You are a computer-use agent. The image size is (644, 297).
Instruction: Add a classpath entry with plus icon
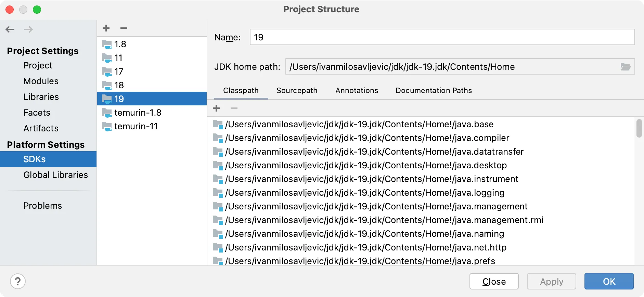(216, 108)
